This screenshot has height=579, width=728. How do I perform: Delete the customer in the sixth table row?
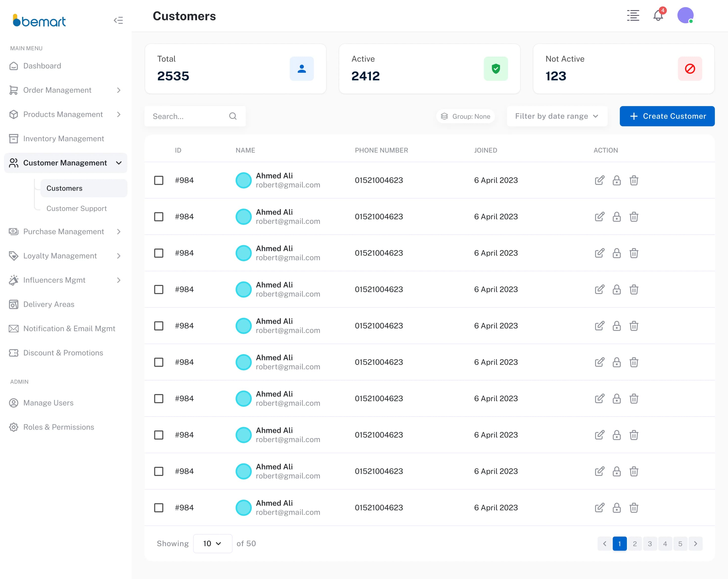pyautogui.click(x=634, y=362)
